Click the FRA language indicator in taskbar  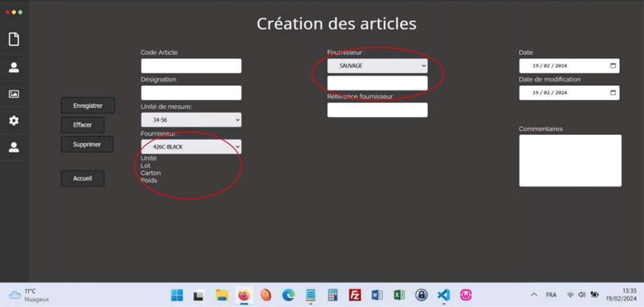pos(551,295)
